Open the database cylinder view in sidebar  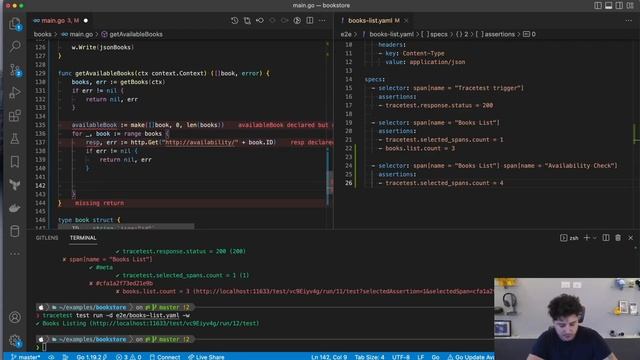pos(15,231)
